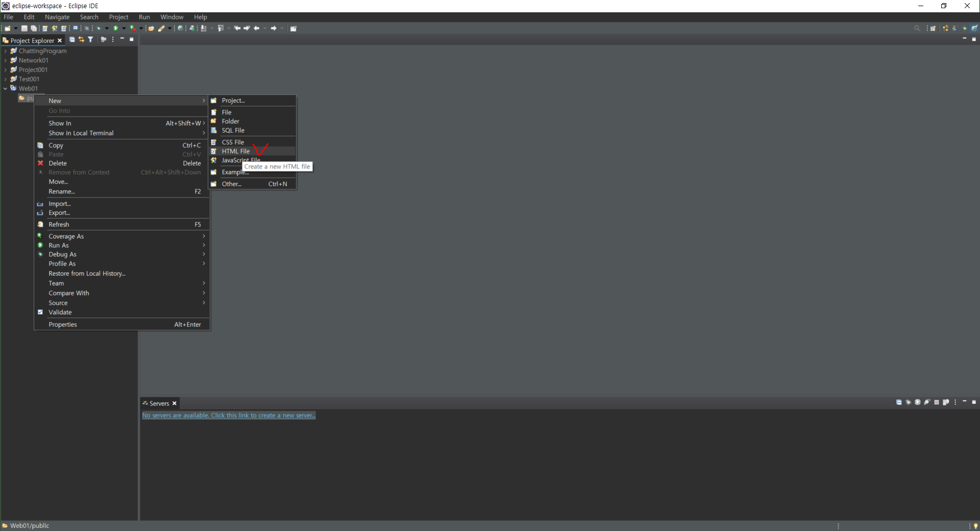980x531 pixels.
Task: Open the New wizard dropdown arrow
Action: click(16, 29)
